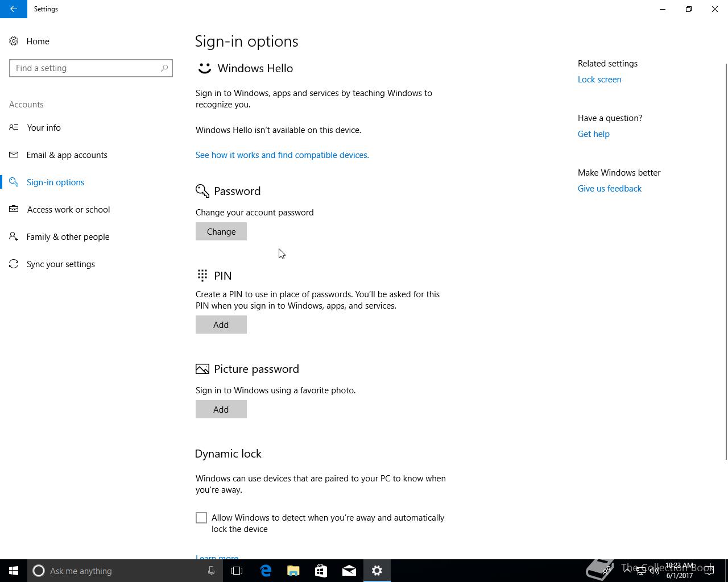The height and width of the screenshot is (582, 728).
Task: Click the Cortana circle icon in taskbar
Action: [x=39, y=571]
